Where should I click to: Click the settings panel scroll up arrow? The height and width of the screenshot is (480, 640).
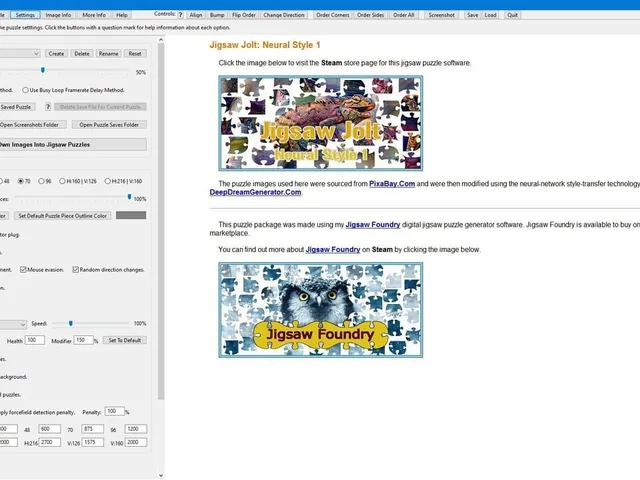point(161,40)
